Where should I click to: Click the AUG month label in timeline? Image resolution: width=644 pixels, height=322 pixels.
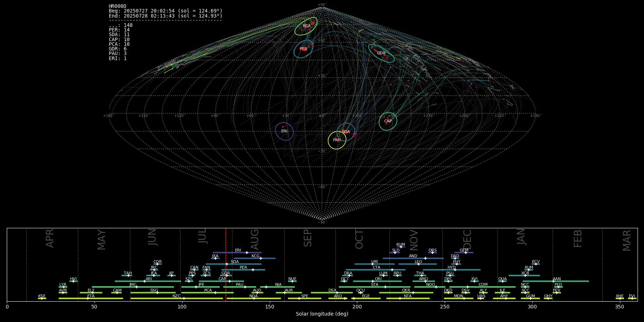click(x=255, y=239)
